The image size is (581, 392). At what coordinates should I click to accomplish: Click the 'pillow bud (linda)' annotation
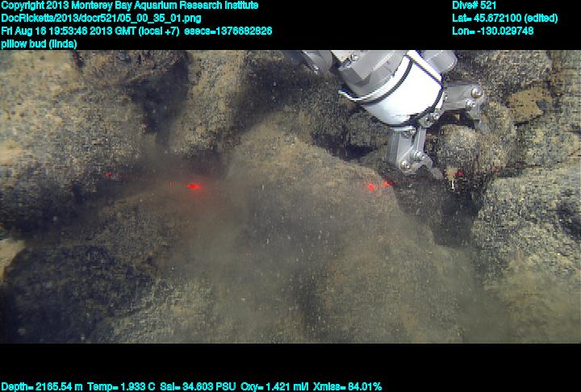[40, 44]
